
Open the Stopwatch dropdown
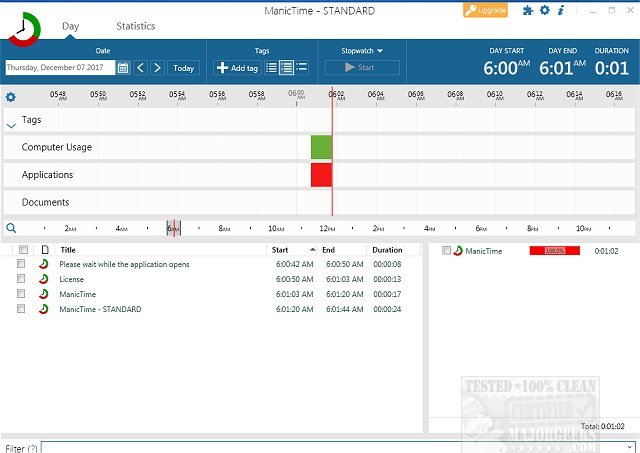362,49
